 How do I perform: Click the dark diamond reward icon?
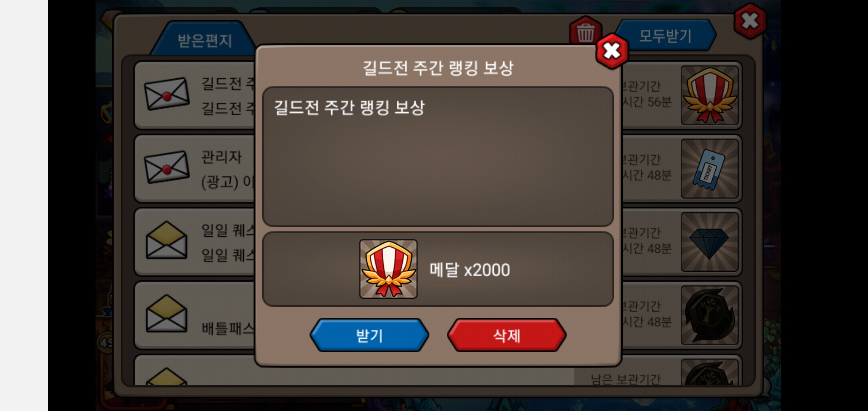(x=710, y=242)
